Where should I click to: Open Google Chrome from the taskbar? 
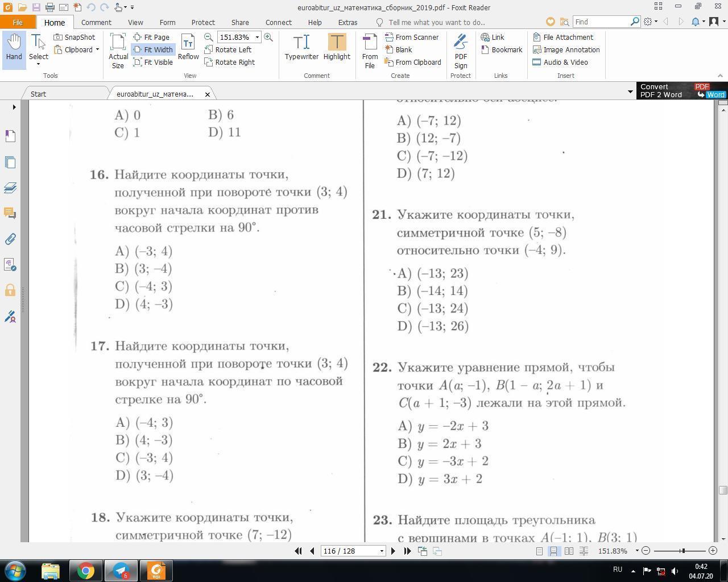click(x=86, y=570)
